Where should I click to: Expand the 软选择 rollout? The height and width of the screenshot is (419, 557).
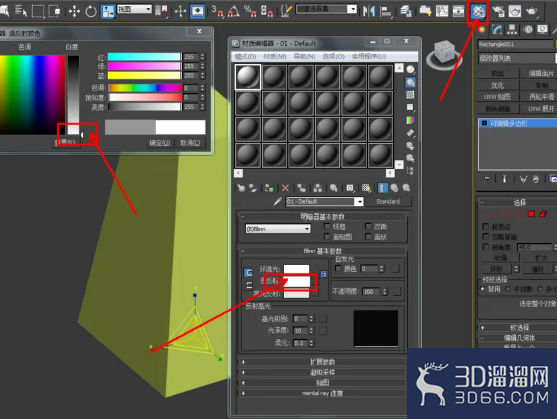click(x=517, y=327)
